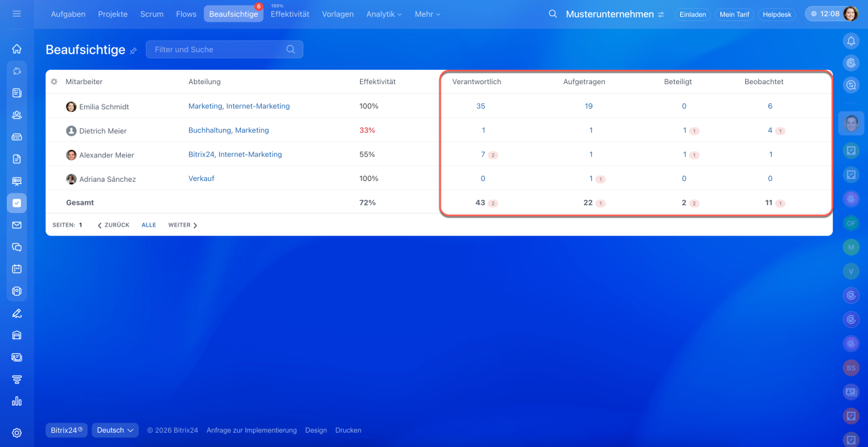Open the analytics bar chart sidebar icon

[x=17, y=401]
